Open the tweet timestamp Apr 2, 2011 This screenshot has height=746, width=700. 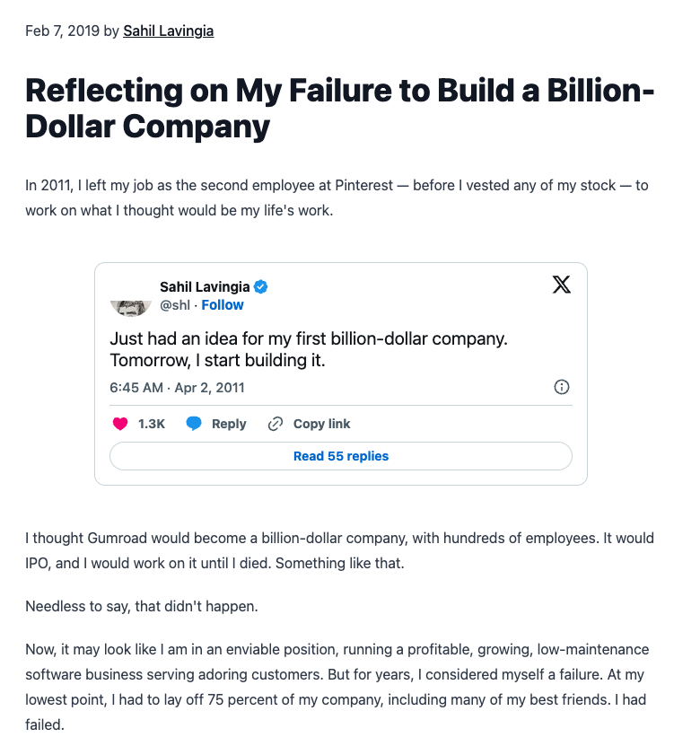177,388
